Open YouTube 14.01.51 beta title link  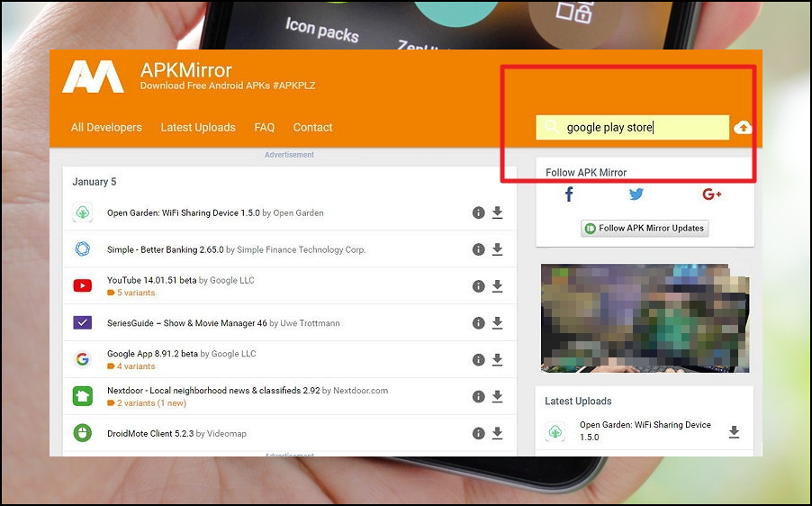click(152, 280)
